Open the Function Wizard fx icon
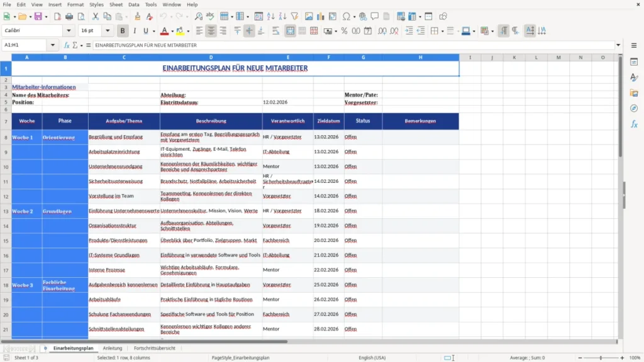The image size is (644, 362). click(67, 45)
